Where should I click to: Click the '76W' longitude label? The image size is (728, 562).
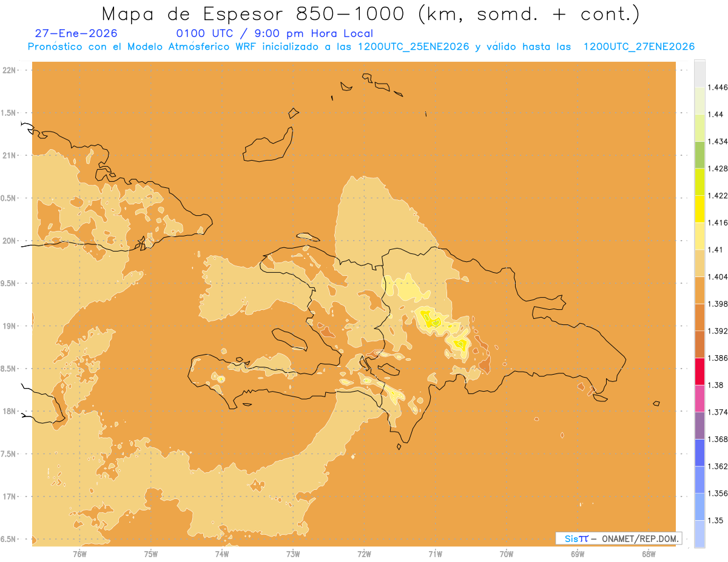(79, 554)
